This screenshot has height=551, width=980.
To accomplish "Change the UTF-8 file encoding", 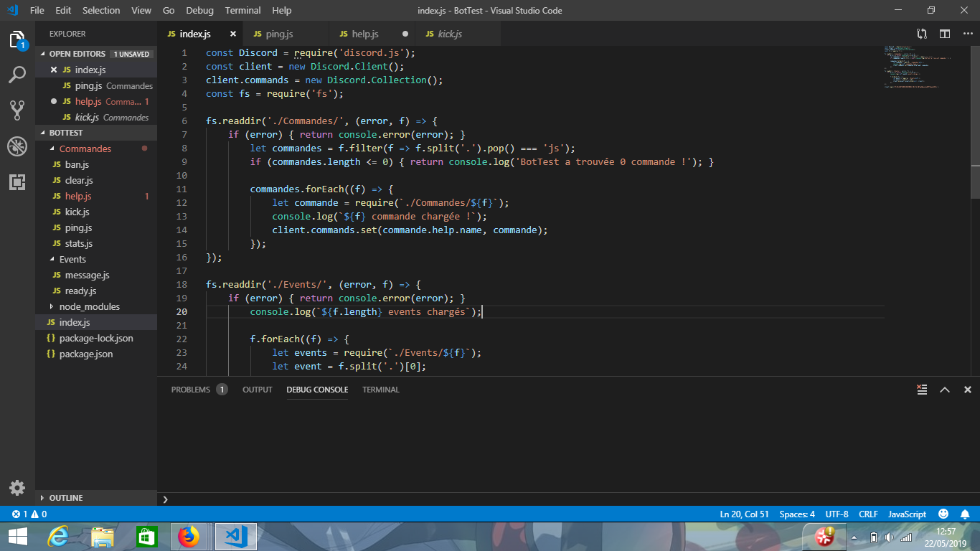I will (x=837, y=514).
